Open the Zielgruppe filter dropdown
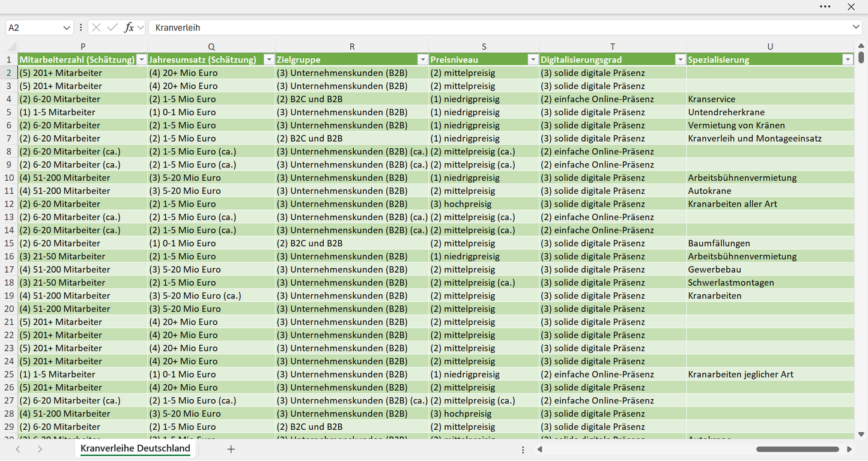This screenshot has width=868, height=461. [x=423, y=59]
